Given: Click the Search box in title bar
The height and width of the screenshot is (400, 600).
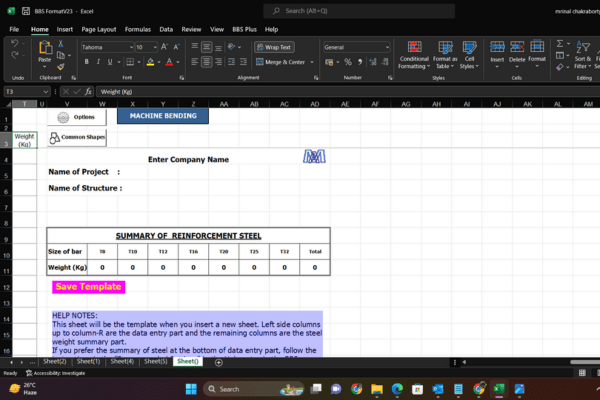Looking at the screenshot, I should click(359, 11).
